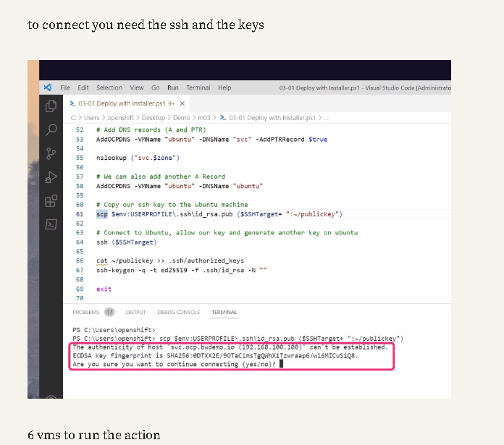This screenshot has height=445, width=504.
Task: Click the '# Add DNS records (A and PTR)' comment
Action: pos(151,130)
